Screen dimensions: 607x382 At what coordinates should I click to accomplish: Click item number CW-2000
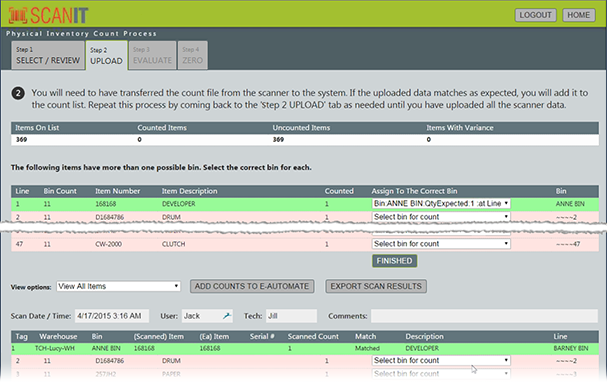108,244
